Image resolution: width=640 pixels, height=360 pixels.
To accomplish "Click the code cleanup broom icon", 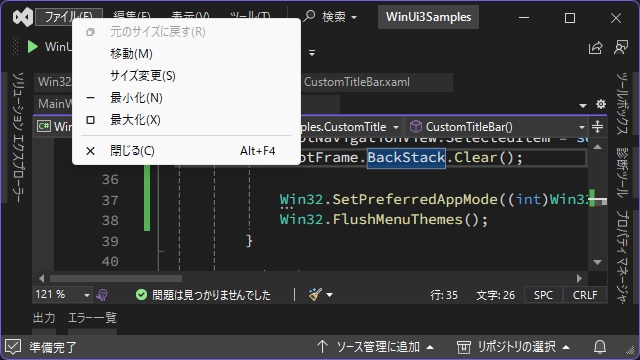I will (315, 294).
